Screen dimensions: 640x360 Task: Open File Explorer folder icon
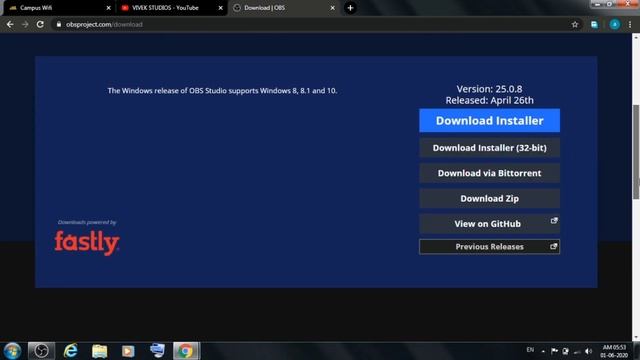pos(99,351)
